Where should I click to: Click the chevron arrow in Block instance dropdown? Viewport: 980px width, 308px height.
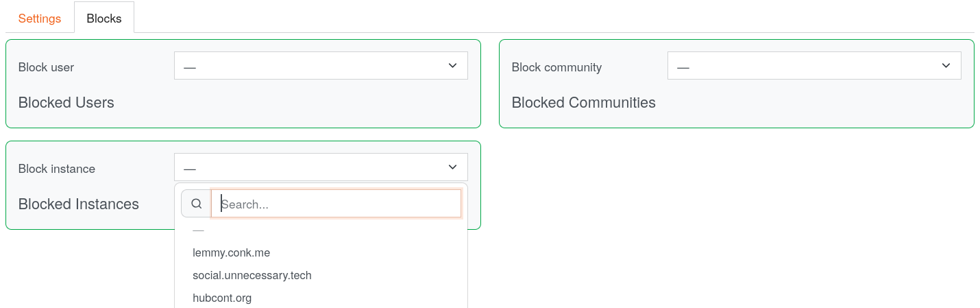[452, 167]
